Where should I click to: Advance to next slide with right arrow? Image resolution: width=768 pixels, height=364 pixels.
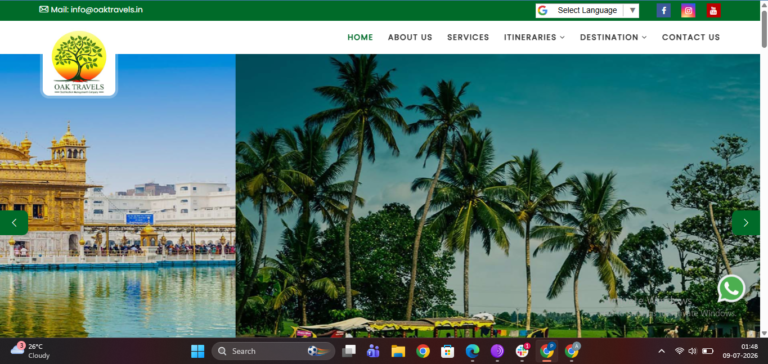745,223
